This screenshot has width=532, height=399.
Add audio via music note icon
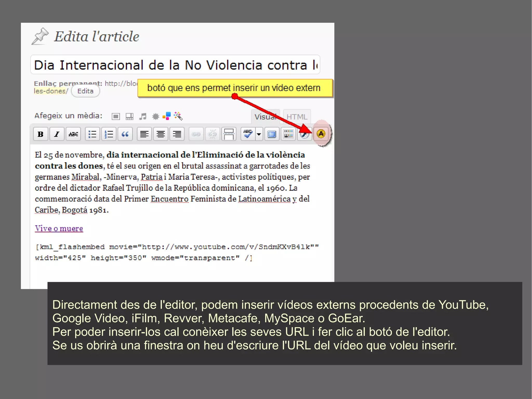pos(143,116)
